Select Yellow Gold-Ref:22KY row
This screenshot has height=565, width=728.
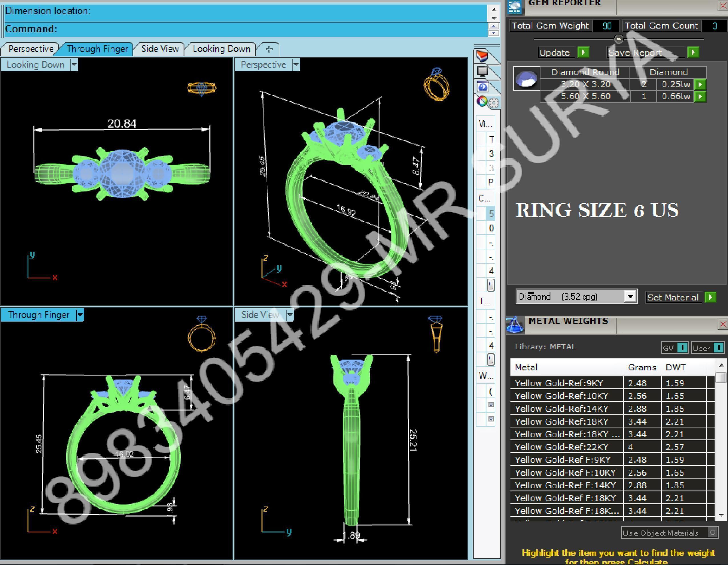pos(612,447)
